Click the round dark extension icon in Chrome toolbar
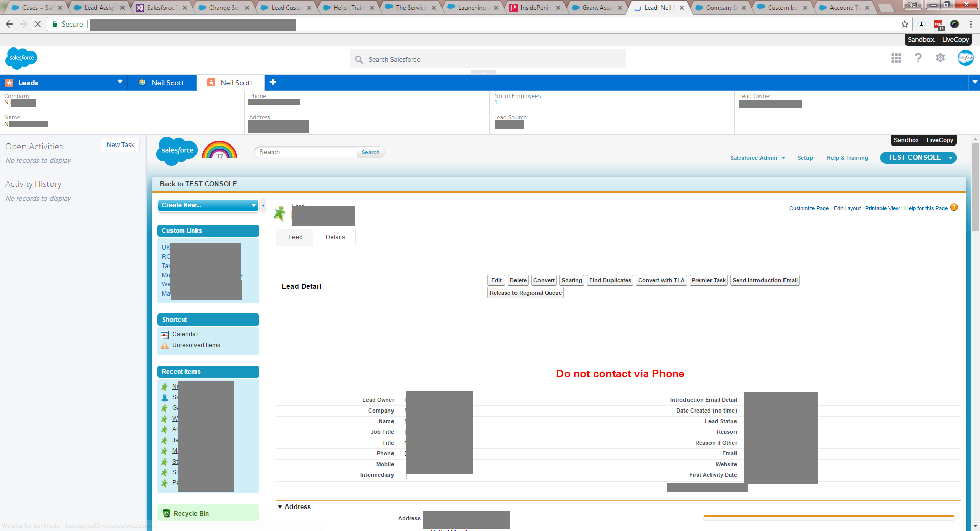The image size is (980, 531). coord(954,24)
